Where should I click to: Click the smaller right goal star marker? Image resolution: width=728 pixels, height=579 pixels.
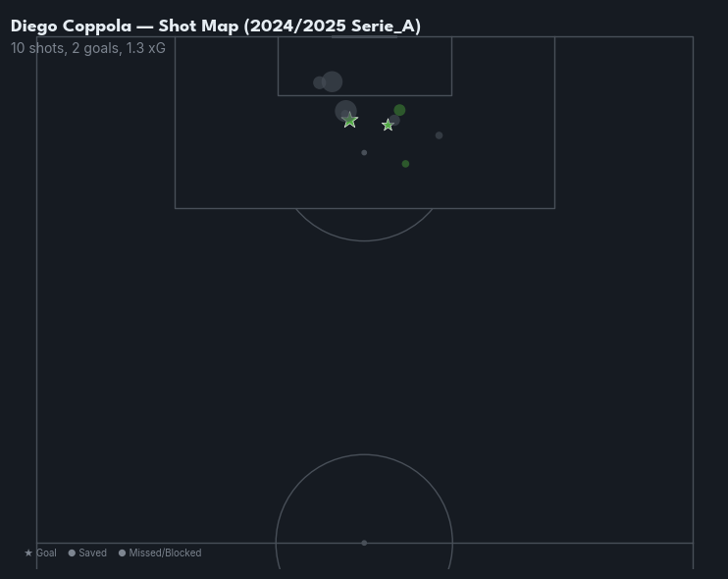[x=389, y=126]
